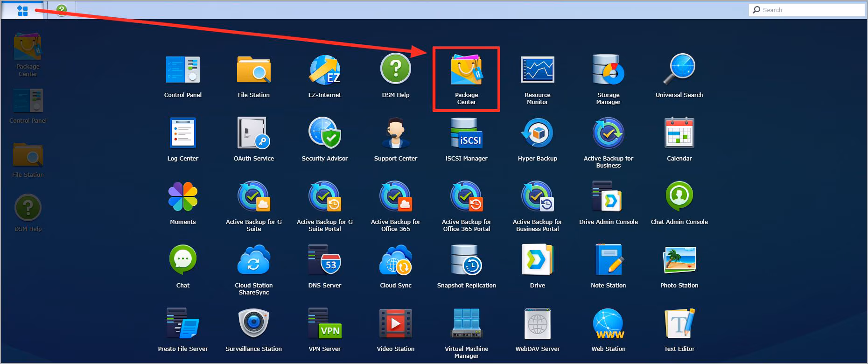Launch Text Editor
The image size is (868, 364).
tap(679, 330)
